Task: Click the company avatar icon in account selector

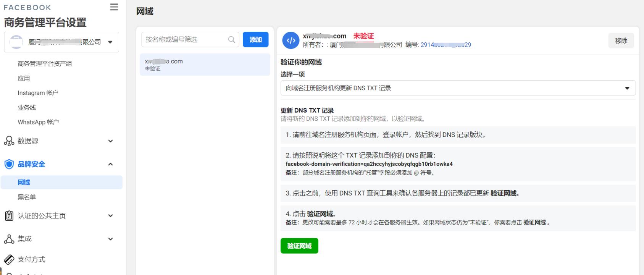Action: point(16,42)
